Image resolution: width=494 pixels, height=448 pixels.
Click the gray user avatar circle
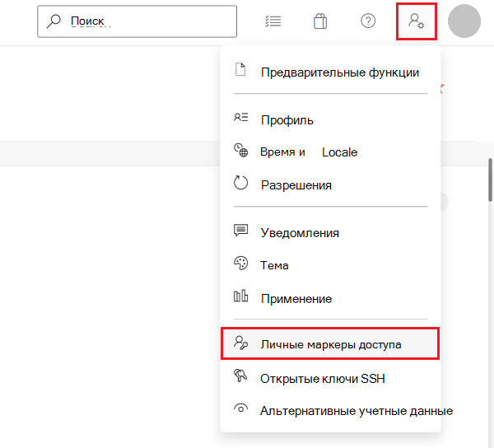(464, 21)
